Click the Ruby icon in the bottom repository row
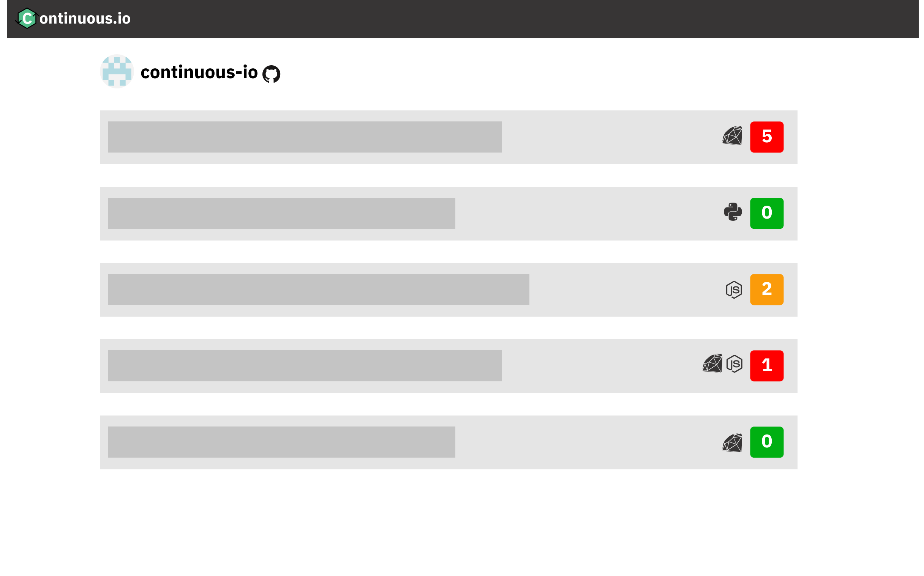The height and width of the screenshot is (576, 924). (x=732, y=443)
